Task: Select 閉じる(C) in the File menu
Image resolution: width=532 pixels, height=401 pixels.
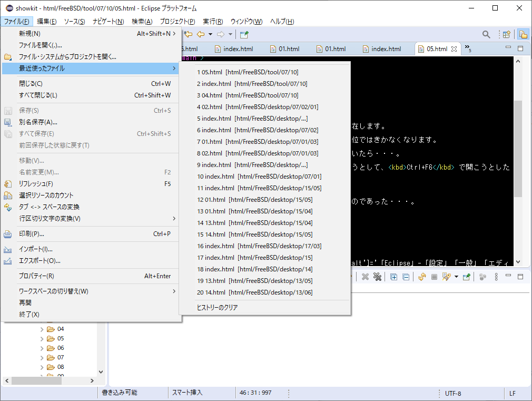Action: 90,84
